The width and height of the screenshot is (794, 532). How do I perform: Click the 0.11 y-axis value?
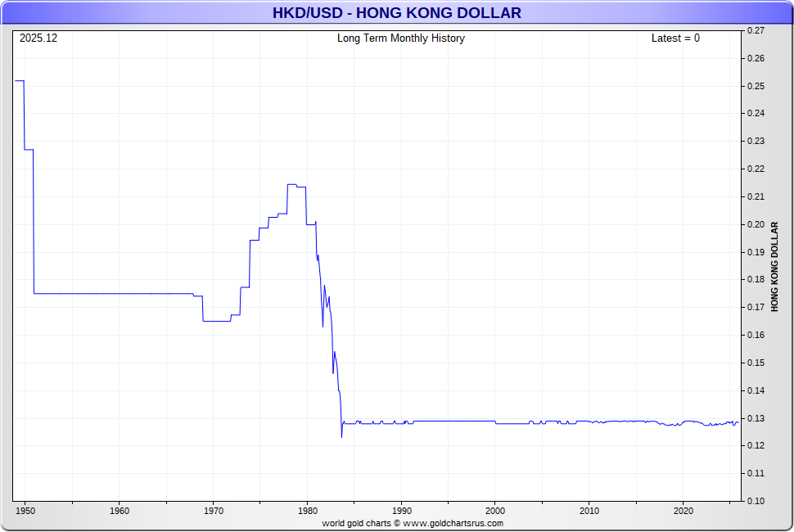(x=756, y=473)
